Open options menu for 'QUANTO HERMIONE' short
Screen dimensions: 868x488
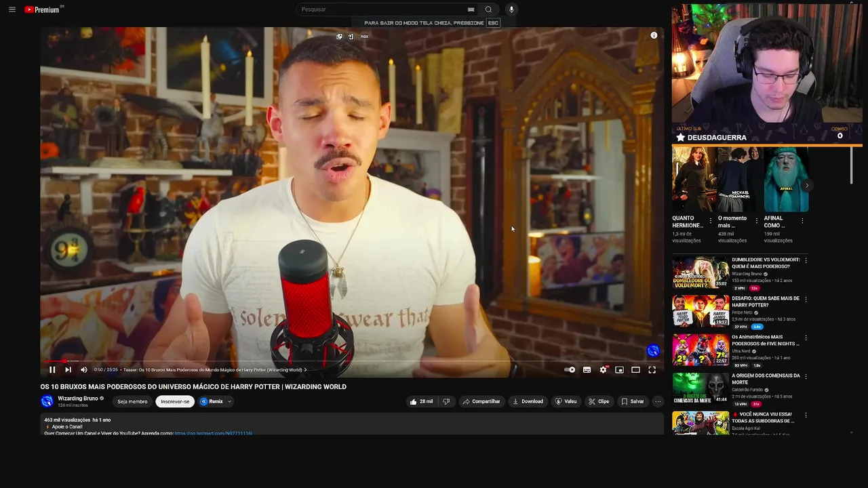coord(711,221)
